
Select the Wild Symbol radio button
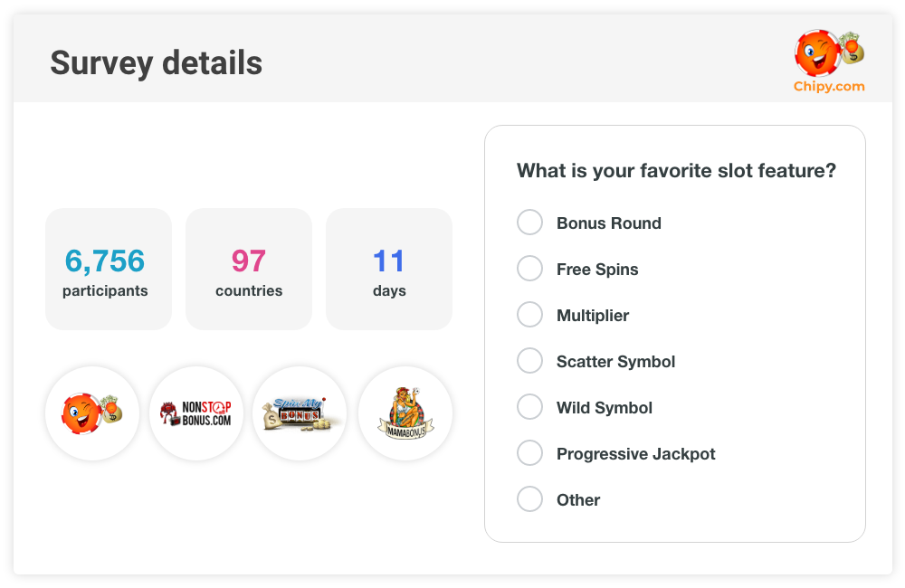tap(529, 406)
